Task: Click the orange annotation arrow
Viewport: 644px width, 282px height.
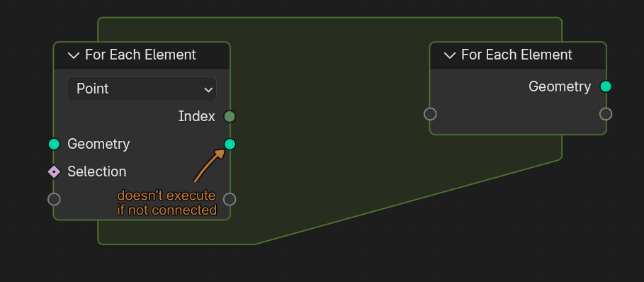Action: pos(210,165)
